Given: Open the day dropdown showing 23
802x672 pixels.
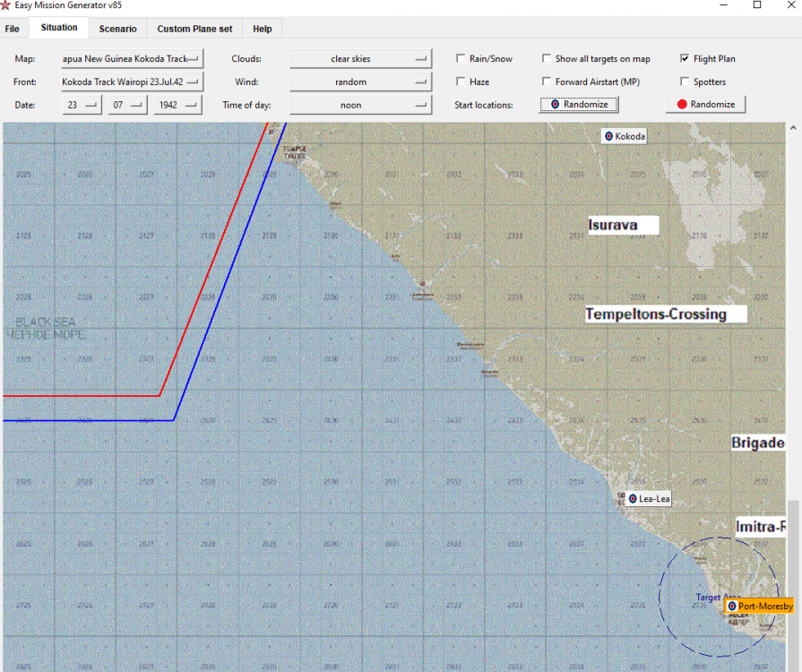Looking at the screenshot, I should [82, 105].
